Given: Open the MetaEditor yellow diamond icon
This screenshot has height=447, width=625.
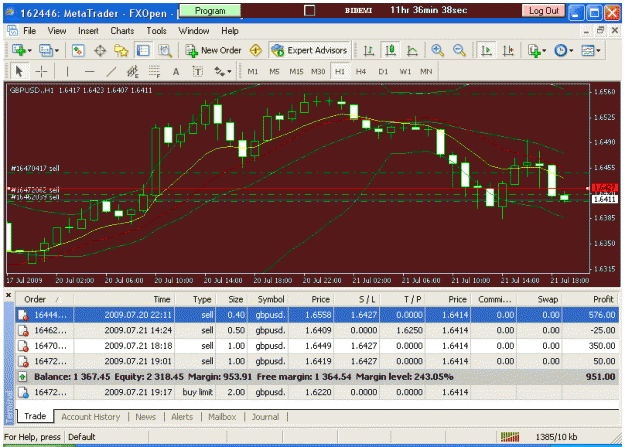Looking at the screenshot, I should (x=256, y=51).
